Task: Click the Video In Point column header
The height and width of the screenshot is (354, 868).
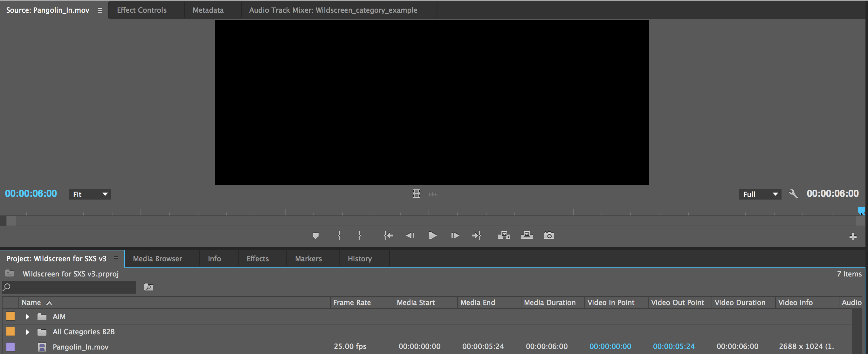Action: coord(616,303)
